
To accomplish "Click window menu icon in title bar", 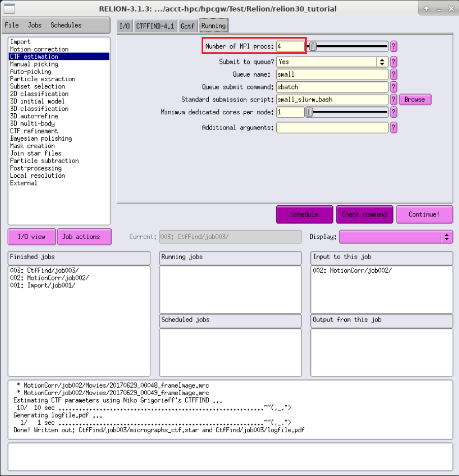I will [x=9, y=9].
